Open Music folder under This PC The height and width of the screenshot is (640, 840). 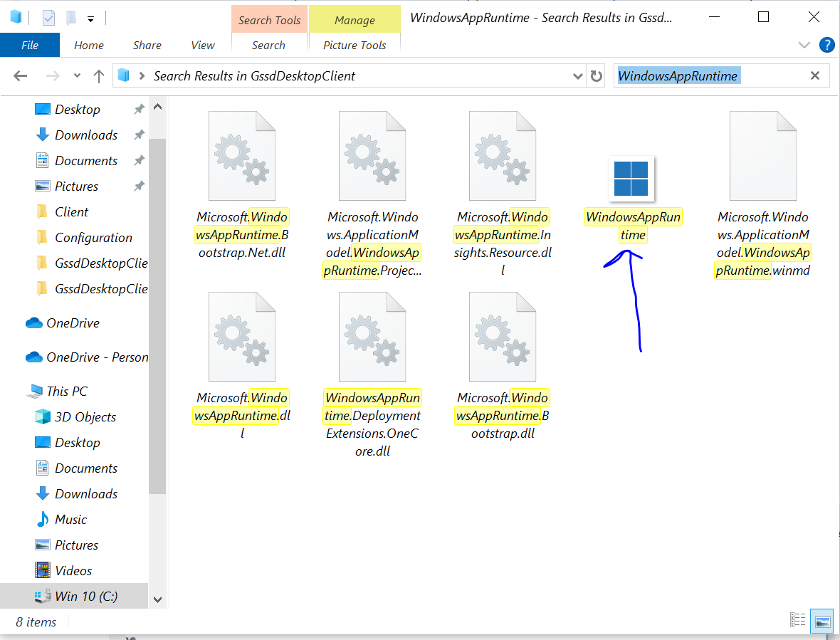click(61, 520)
